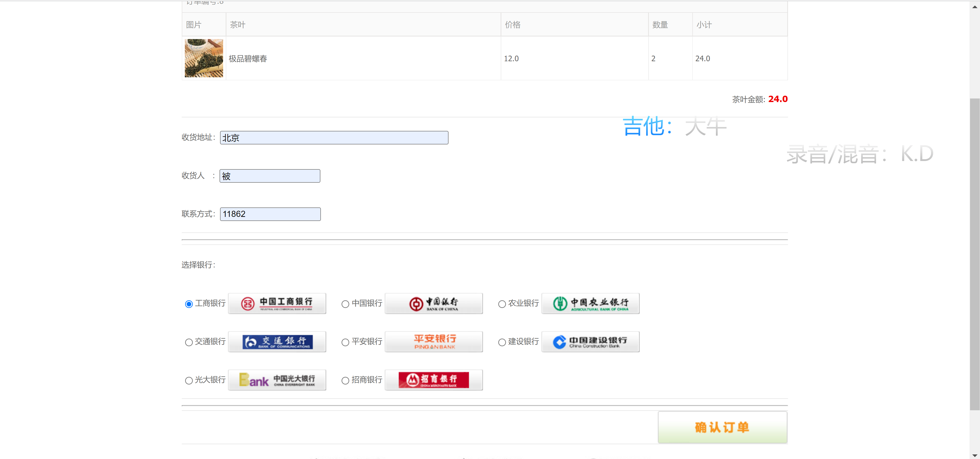Click the 中国光大银行 bank logo
980x459 pixels.
pos(277,379)
